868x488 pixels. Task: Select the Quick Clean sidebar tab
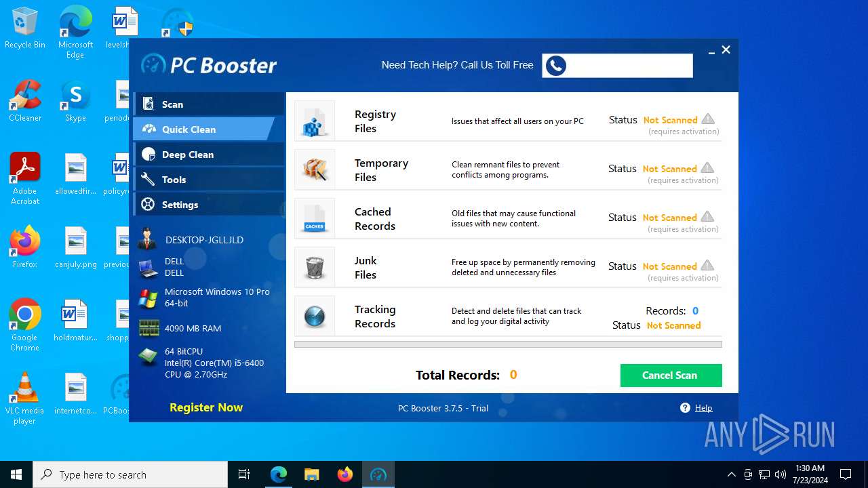203,129
